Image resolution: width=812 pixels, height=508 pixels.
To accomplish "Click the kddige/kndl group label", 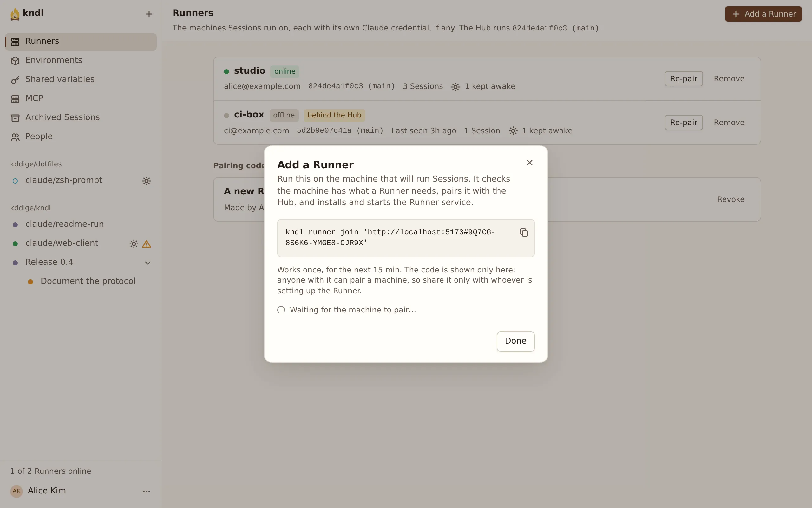I will 30,208.
